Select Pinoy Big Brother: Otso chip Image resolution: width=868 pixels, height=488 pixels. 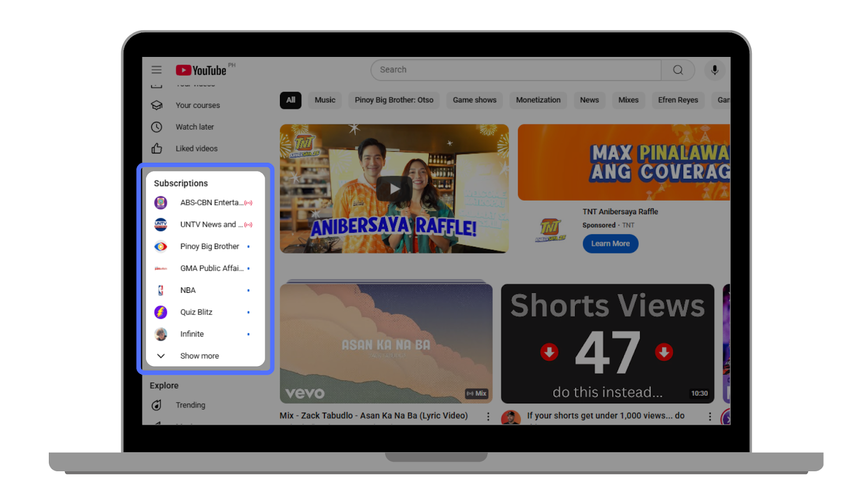click(394, 100)
